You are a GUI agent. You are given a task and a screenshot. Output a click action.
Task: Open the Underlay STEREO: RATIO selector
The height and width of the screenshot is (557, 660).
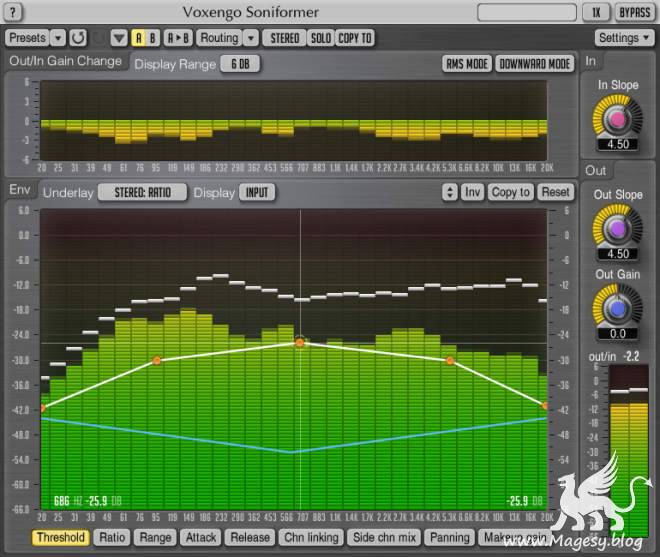coord(143,192)
